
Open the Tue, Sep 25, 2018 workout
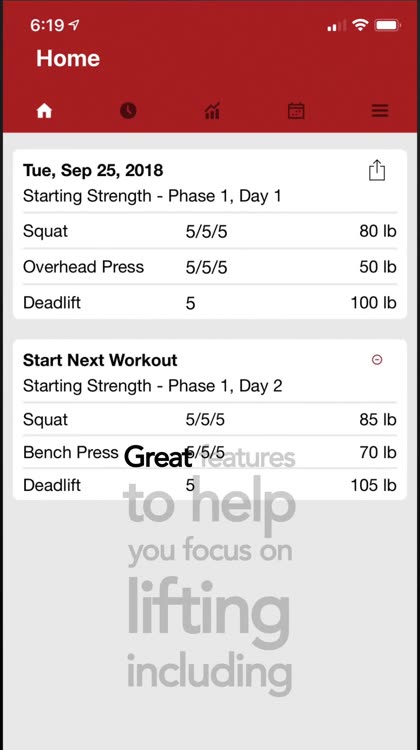pos(93,170)
